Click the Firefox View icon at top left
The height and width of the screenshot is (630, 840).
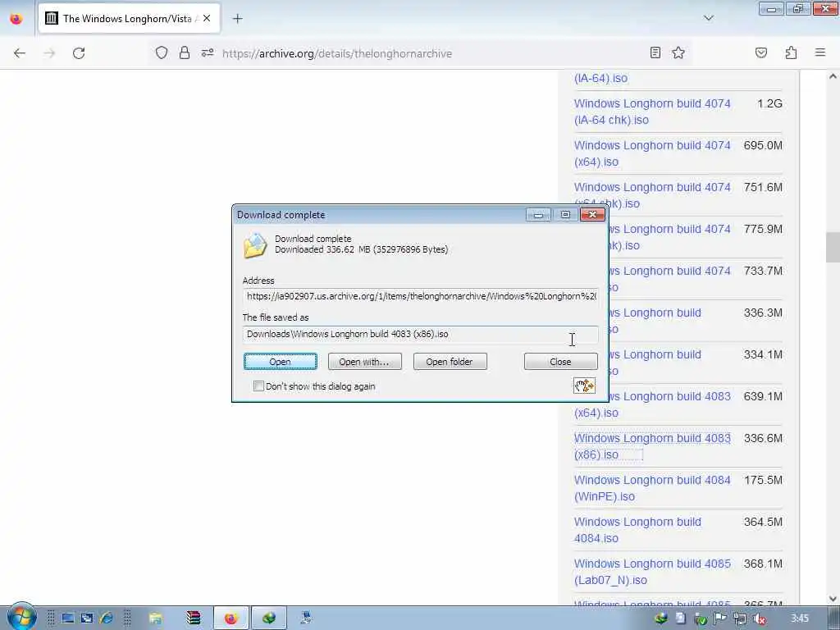[16, 19]
